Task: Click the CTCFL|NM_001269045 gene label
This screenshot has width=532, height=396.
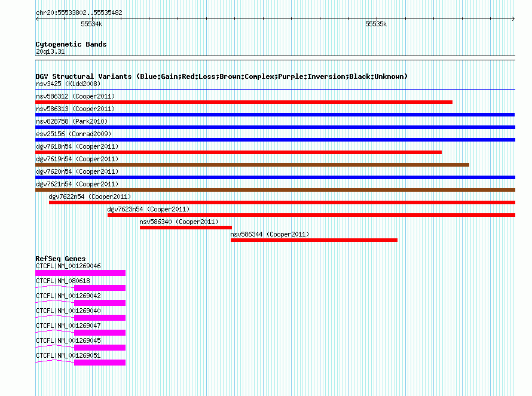Action: pyautogui.click(x=68, y=340)
